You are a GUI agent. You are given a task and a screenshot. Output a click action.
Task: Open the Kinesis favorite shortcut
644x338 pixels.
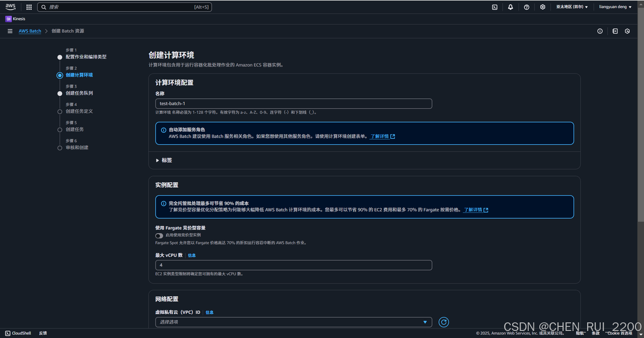(x=16, y=19)
